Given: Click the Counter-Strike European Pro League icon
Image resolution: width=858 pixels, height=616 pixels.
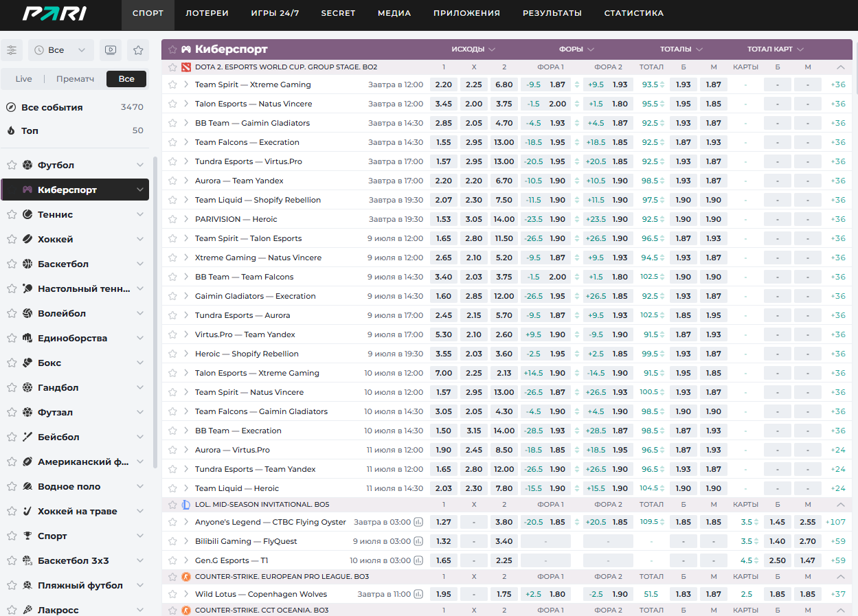Looking at the screenshot, I should [x=186, y=577].
